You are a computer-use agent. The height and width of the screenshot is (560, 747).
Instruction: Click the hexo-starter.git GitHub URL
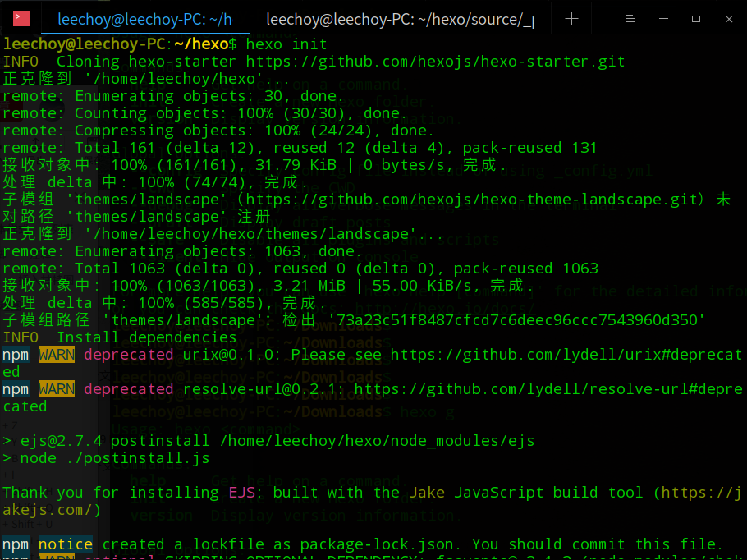435,62
